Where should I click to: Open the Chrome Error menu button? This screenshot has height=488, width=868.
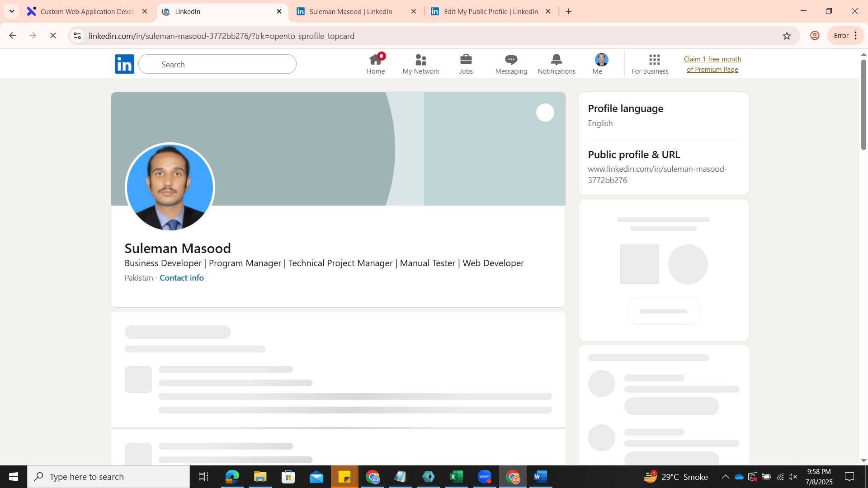(845, 36)
